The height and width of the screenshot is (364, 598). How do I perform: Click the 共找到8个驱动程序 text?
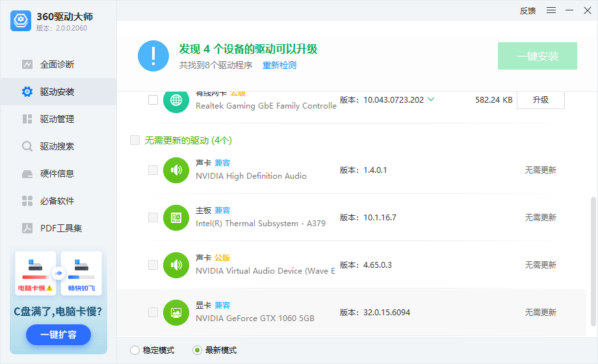point(216,65)
